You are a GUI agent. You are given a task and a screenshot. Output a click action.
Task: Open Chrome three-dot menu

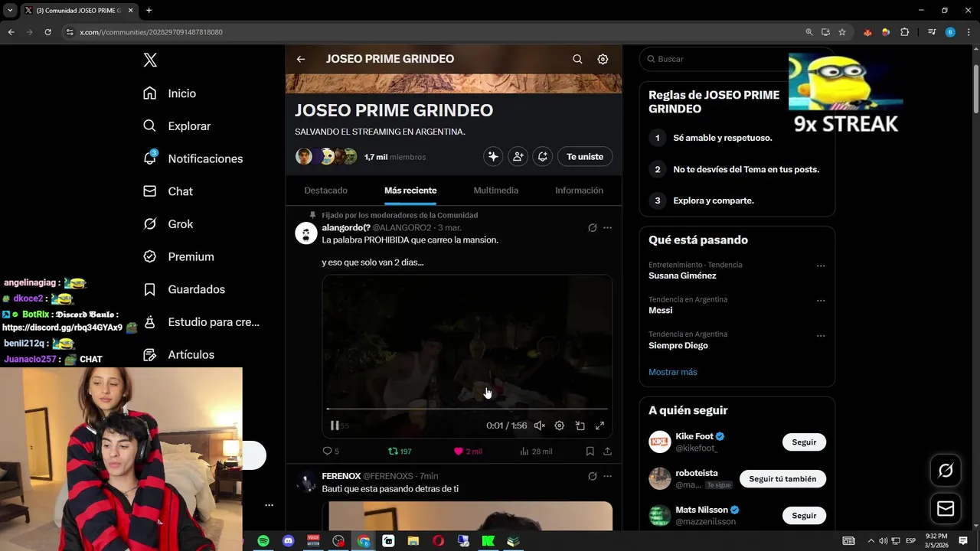click(969, 32)
